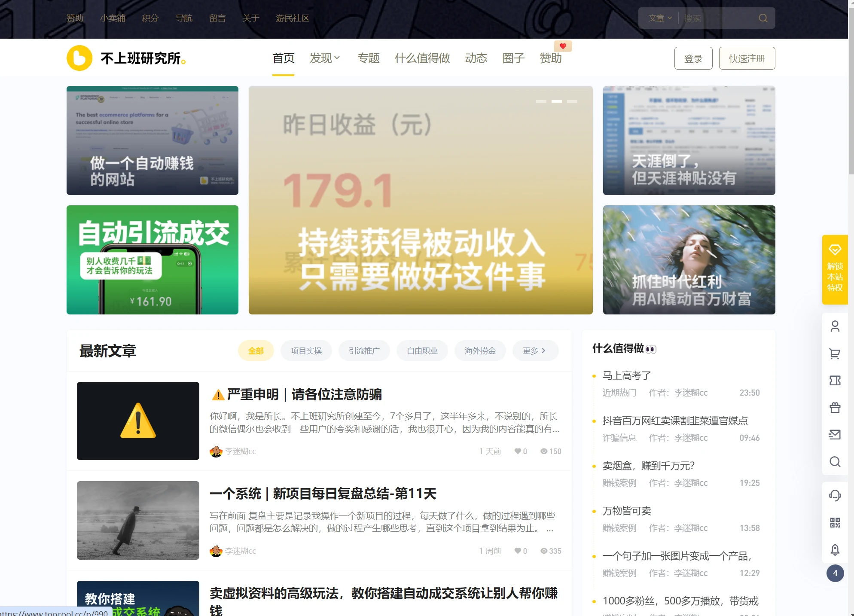
Task: Select the 自由职业 article filter
Action: click(422, 351)
